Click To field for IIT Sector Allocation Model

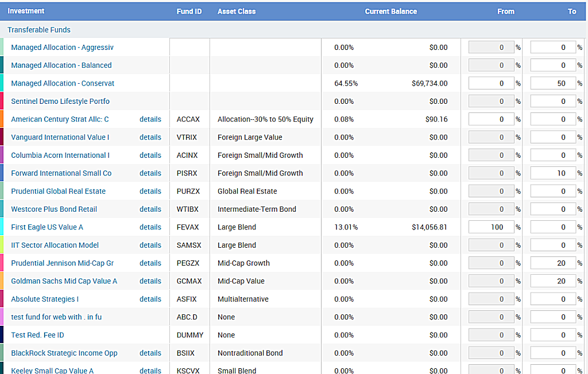(553, 245)
